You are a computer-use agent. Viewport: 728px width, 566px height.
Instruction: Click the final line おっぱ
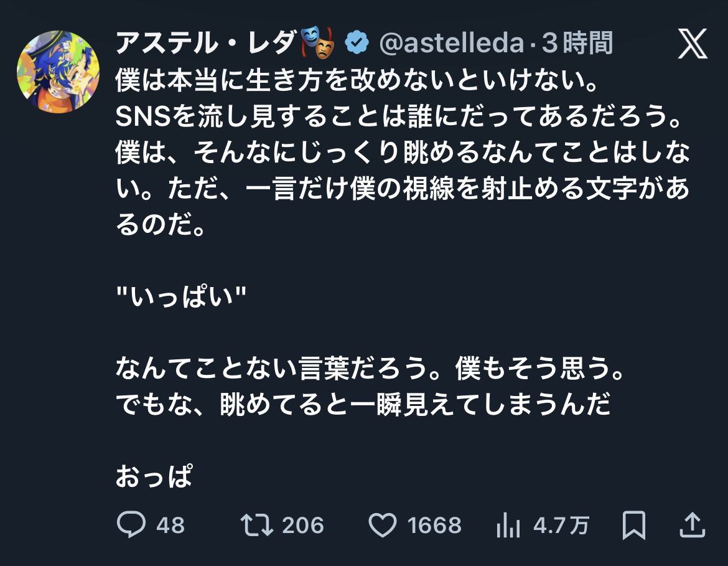point(154,477)
